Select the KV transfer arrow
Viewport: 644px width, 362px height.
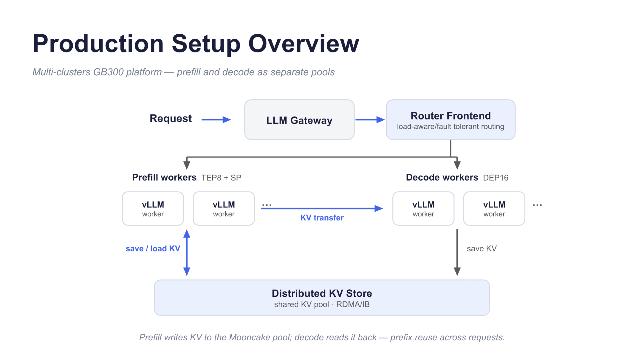tap(322, 209)
